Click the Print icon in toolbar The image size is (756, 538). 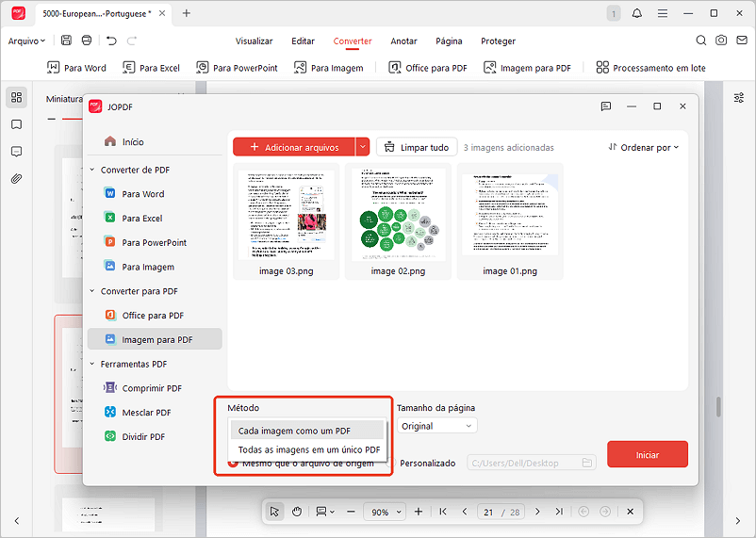tap(87, 41)
